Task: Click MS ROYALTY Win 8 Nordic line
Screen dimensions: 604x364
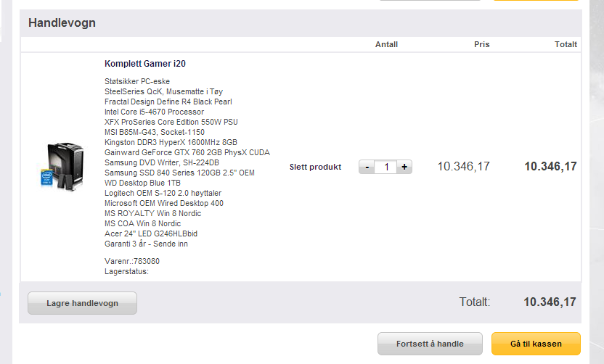Action: tap(153, 213)
